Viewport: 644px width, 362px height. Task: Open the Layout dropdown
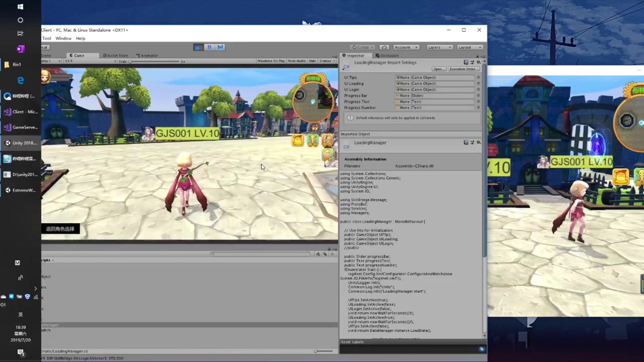tap(470, 47)
